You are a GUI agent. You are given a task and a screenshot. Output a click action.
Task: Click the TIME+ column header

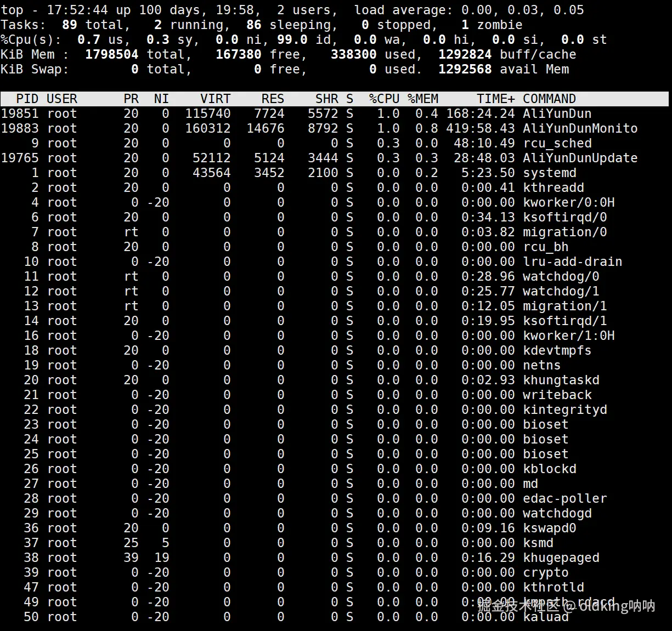[495, 99]
